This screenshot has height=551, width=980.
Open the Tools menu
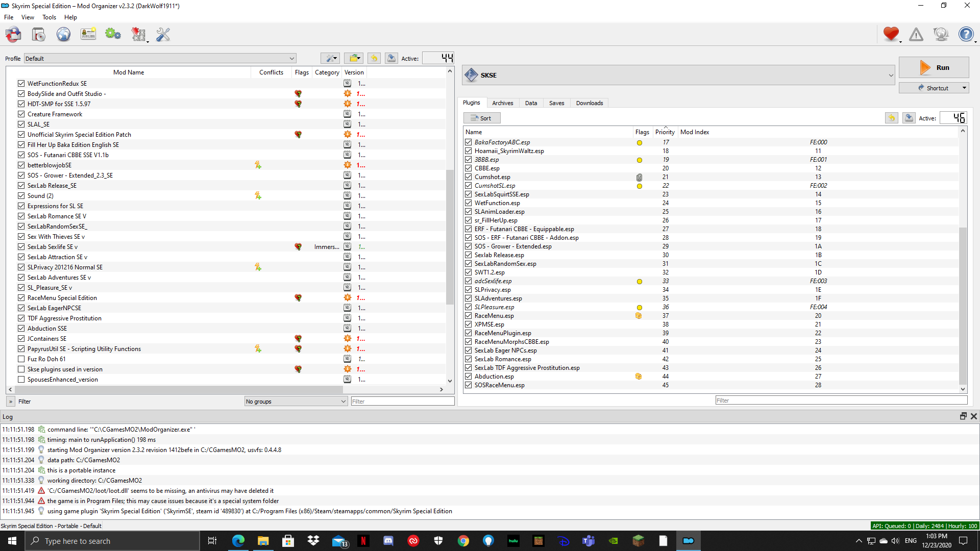coord(49,17)
